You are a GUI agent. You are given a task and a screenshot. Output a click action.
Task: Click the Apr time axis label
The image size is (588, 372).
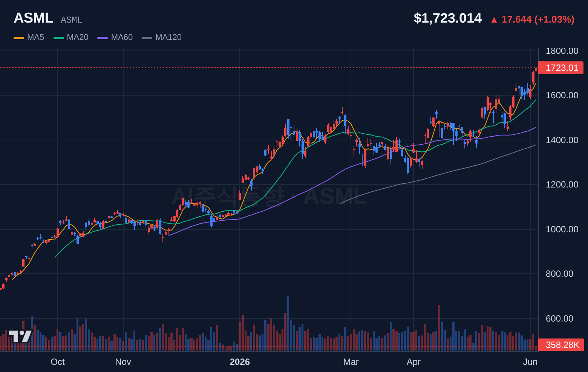pyautogui.click(x=413, y=362)
